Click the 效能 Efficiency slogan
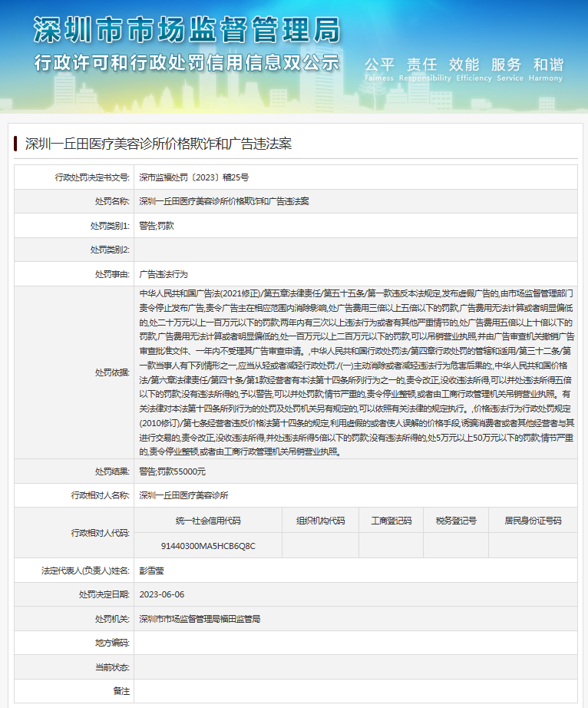 (x=474, y=69)
